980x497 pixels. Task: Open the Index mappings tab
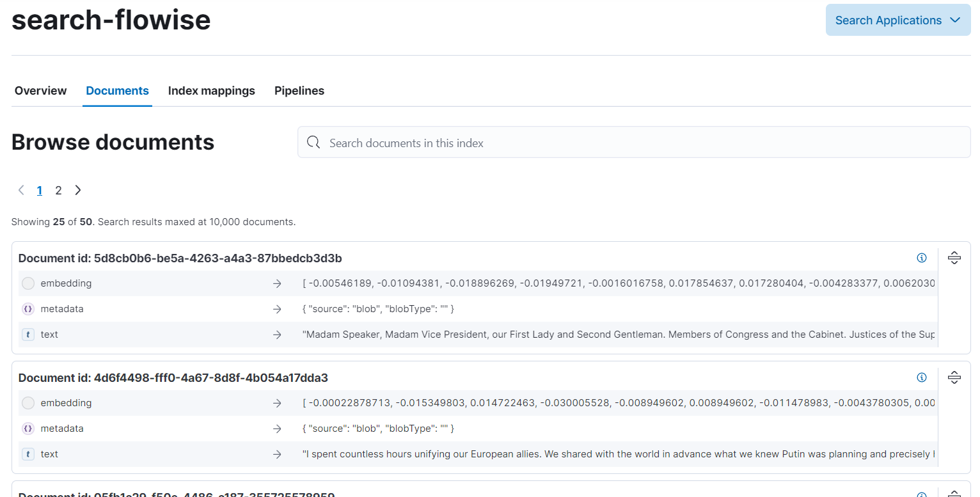pos(211,91)
